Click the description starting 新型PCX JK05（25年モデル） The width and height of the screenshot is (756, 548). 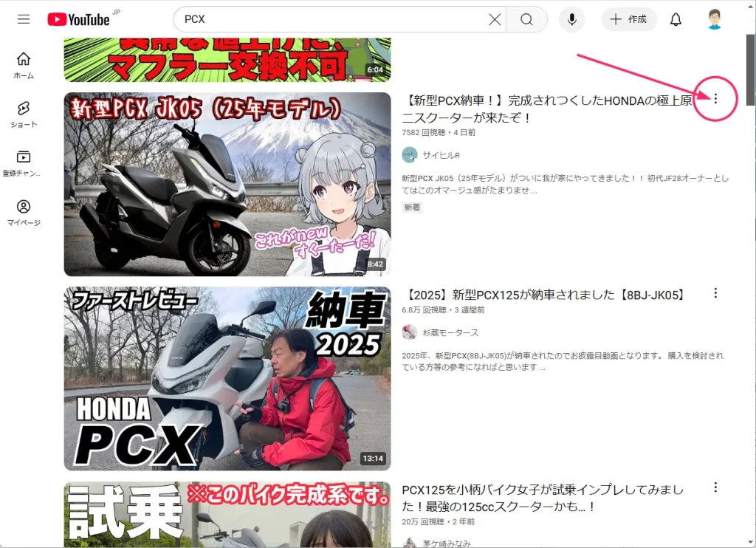(565, 185)
